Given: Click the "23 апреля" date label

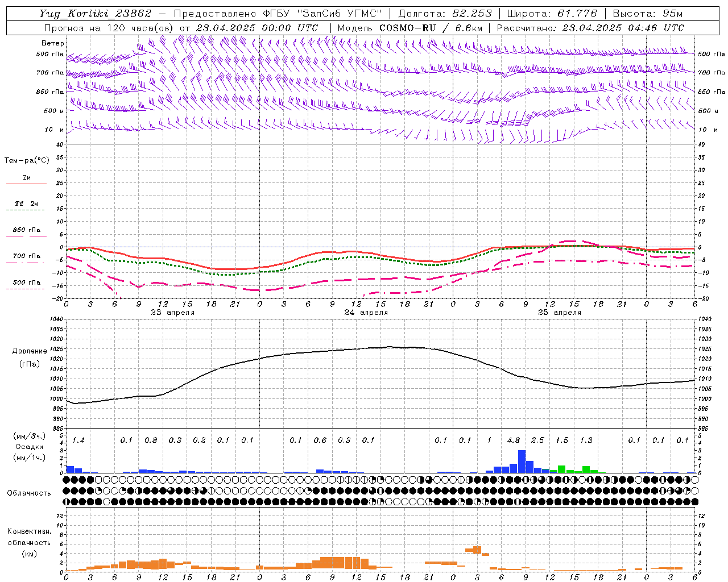Looking at the screenshot, I should 172,313.
